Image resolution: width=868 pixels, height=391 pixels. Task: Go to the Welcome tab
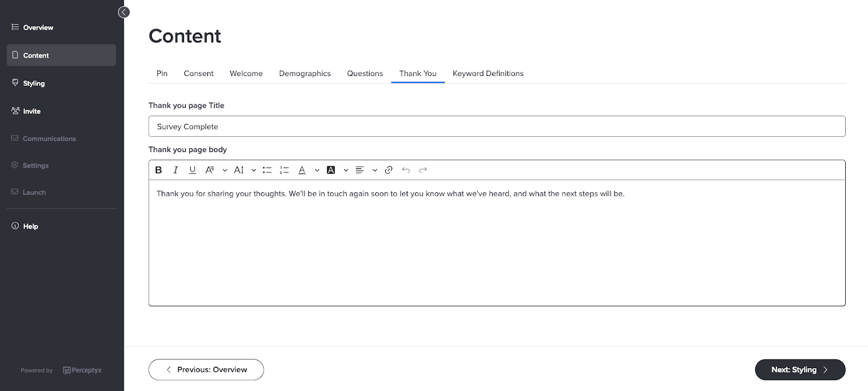[x=246, y=73]
